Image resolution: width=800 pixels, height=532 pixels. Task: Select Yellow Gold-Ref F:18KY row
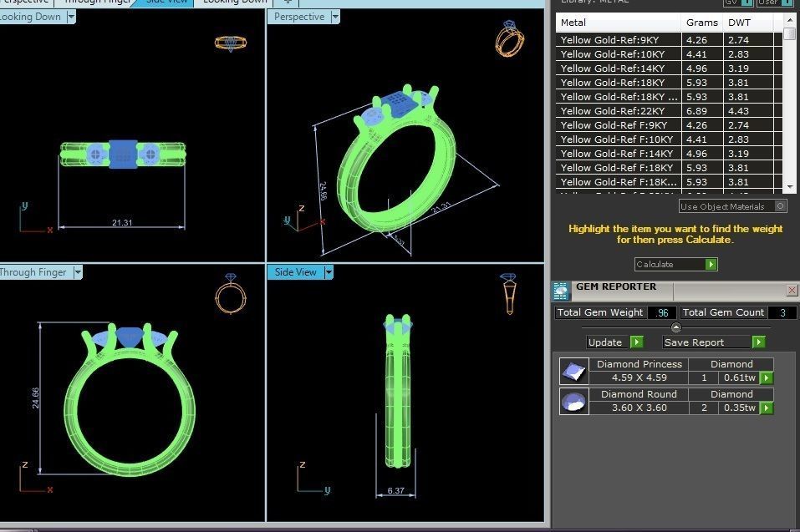pos(669,168)
